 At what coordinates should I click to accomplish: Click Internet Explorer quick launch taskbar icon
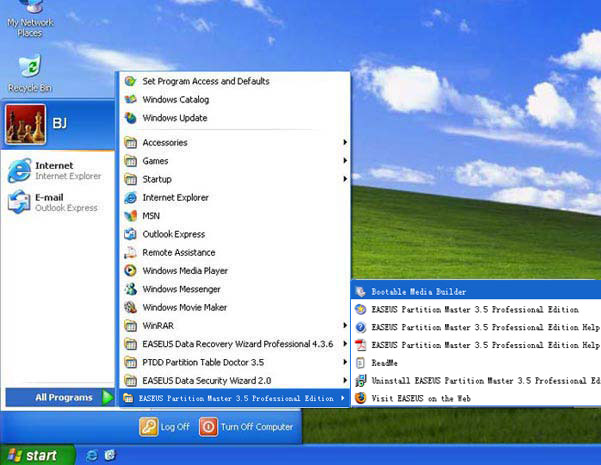pos(91,455)
